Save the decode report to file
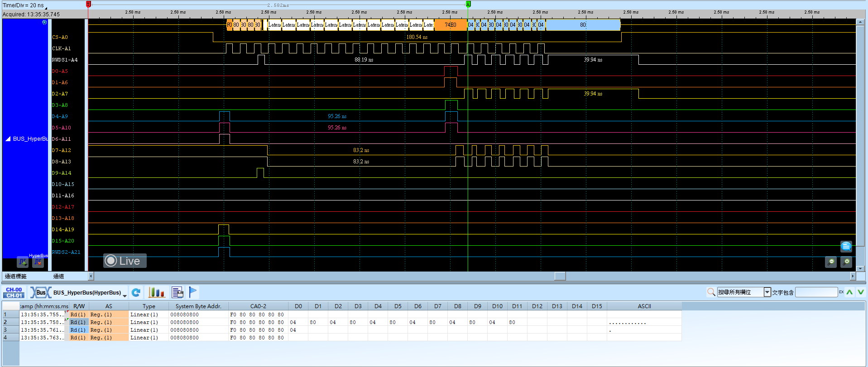 [x=177, y=292]
